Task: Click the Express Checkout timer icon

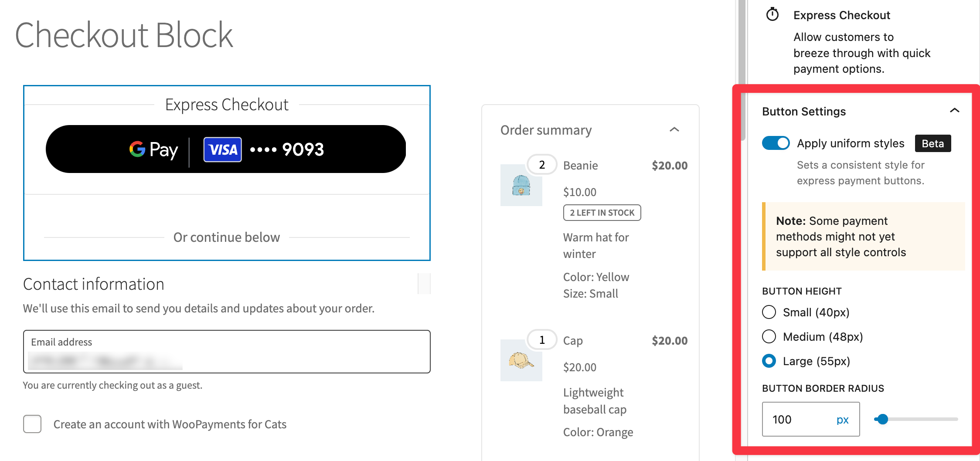Action: pyautogui.click(x=772, y=14)
